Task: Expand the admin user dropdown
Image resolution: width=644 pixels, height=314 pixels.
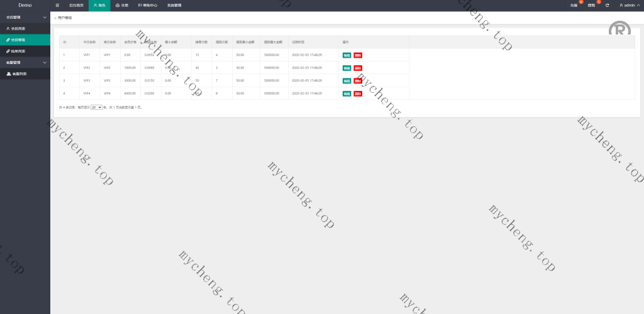Action: click(x=630, y=5)
